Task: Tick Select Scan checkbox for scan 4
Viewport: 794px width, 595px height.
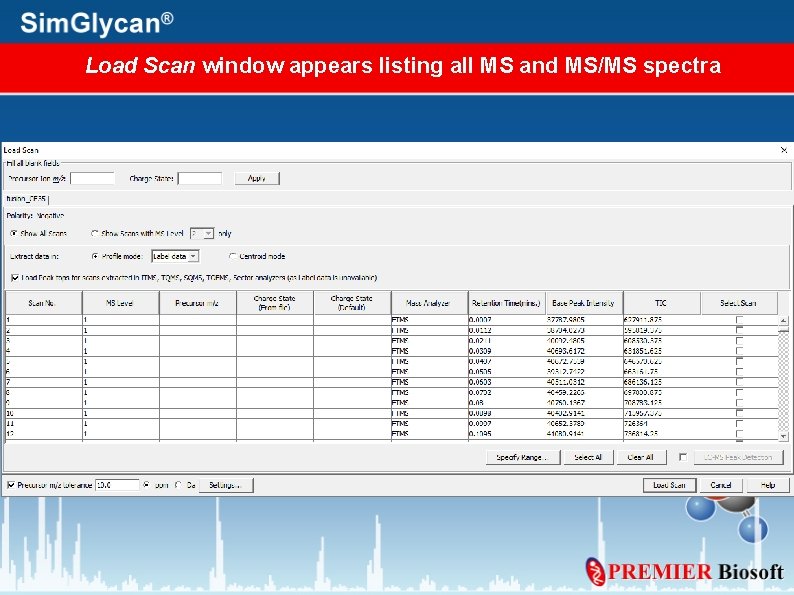Action: (739, 351)
